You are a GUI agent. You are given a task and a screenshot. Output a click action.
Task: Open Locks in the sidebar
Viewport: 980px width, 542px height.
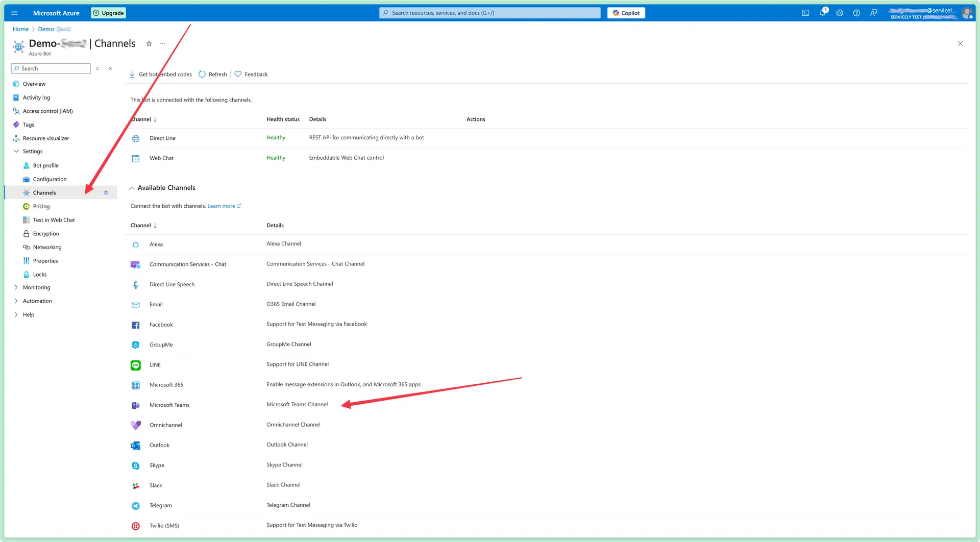(x=40, y=275)
